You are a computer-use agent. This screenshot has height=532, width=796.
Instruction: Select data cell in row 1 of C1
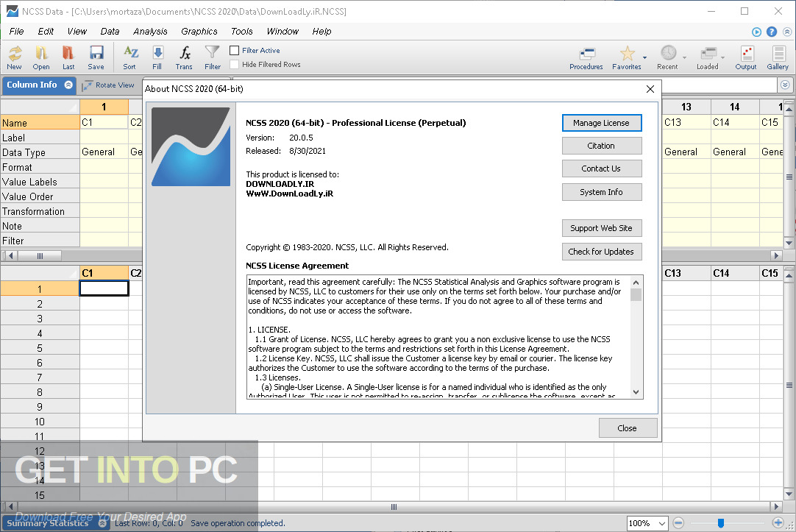pyautogui.click(x=104, y=288)
